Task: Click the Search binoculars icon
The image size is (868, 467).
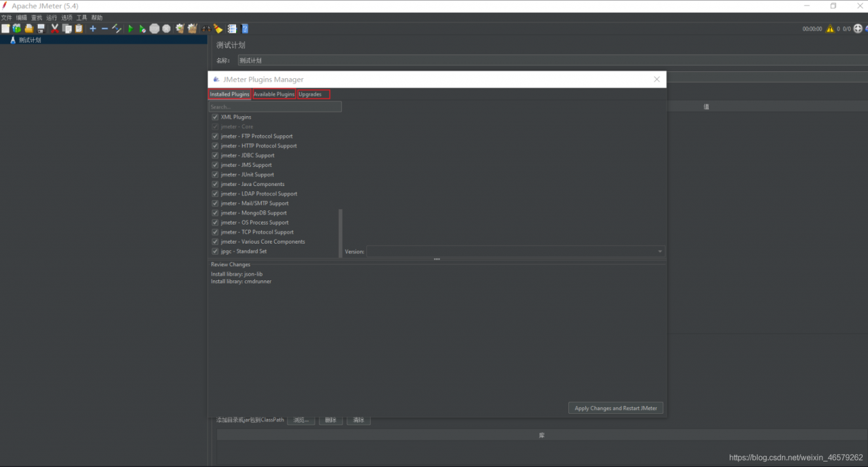Action: pos(205,29)
